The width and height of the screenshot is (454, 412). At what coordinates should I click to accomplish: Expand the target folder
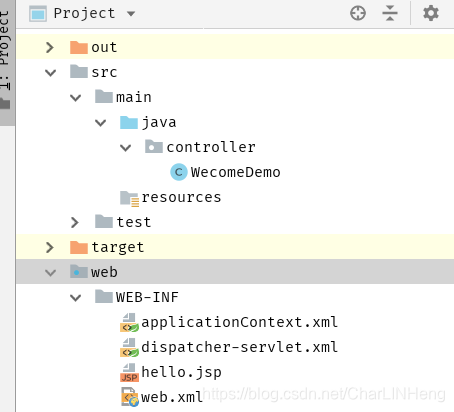[50, 247]
